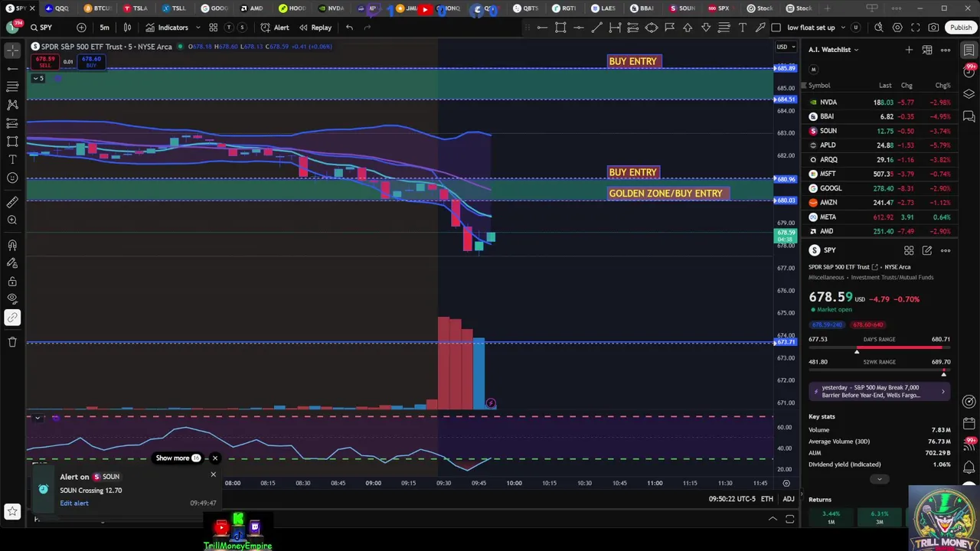980x551 pixels.
Task: Add a symbol to compare (plus icon)
Action: pyautogui.click(x=81, y=28)
